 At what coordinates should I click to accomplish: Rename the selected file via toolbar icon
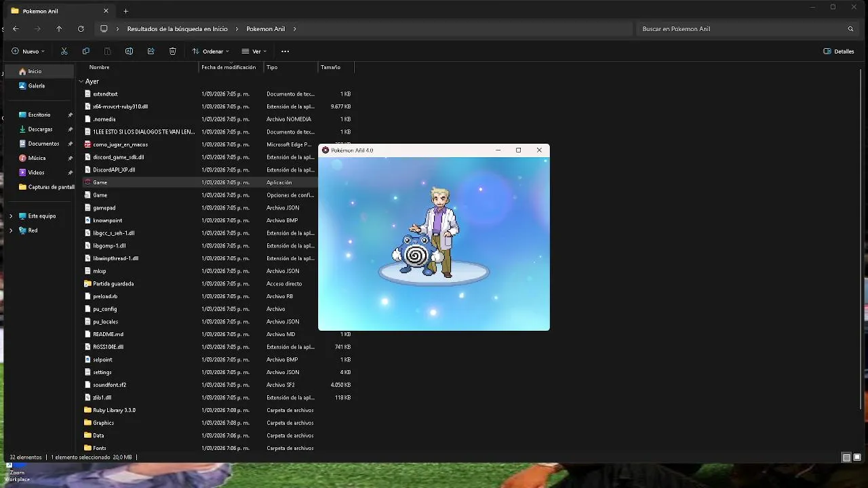pyautogui.click(x=129, y=52)
